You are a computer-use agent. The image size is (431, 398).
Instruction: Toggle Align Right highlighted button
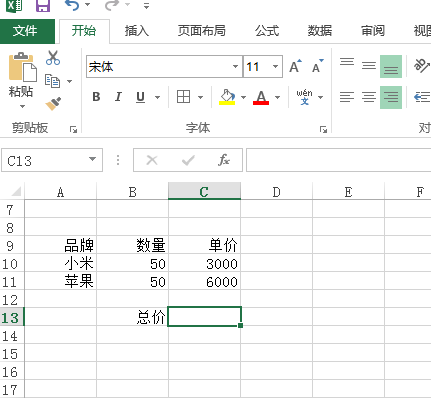[x=391, y=97]
